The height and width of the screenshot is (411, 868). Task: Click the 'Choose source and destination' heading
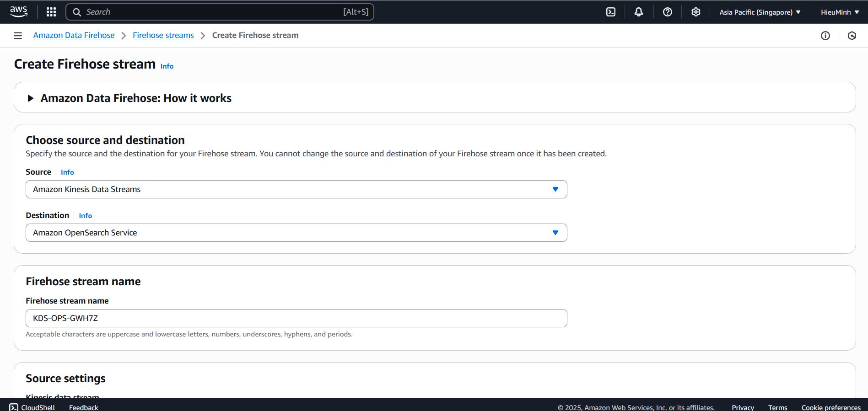105,140
